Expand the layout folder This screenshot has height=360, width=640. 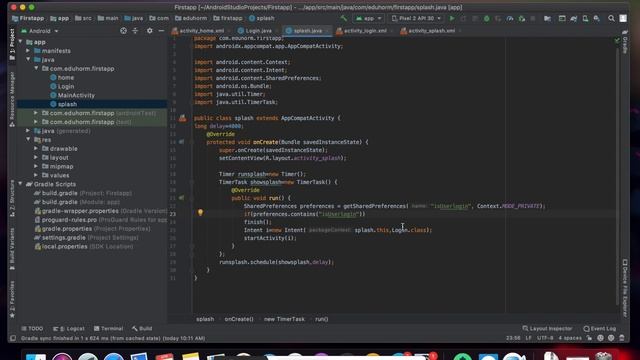click(x=36, y=158)
